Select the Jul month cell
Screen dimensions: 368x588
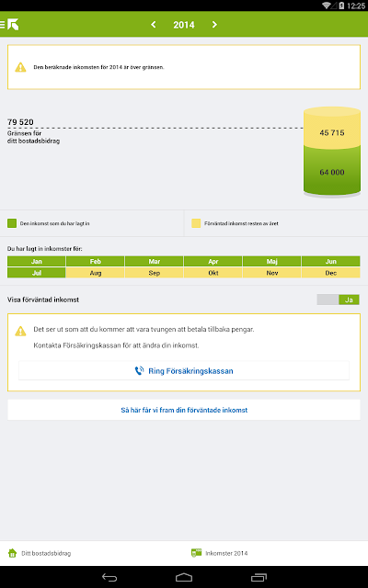pyautogui.click(x=37, y=273)
